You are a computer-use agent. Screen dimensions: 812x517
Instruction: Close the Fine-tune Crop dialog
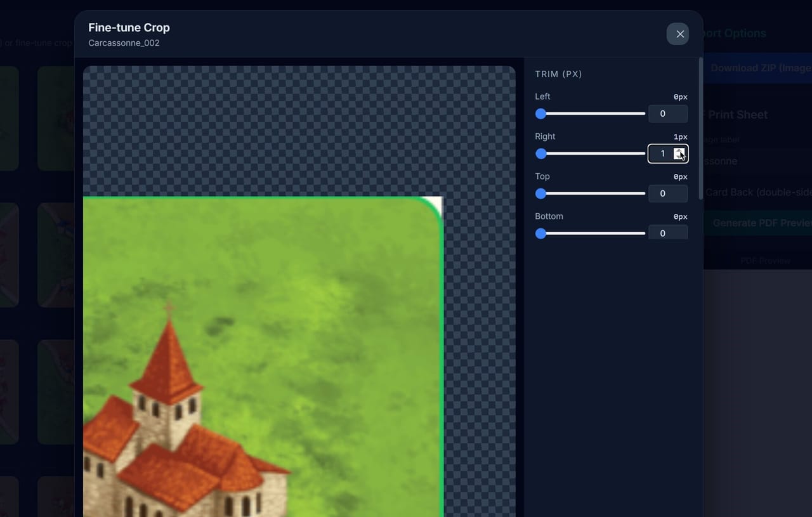tap(678, 34)
